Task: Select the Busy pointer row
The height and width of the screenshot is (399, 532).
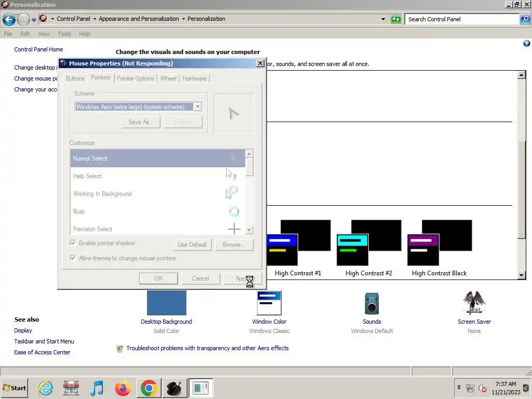Action: [x=157, y=211]
